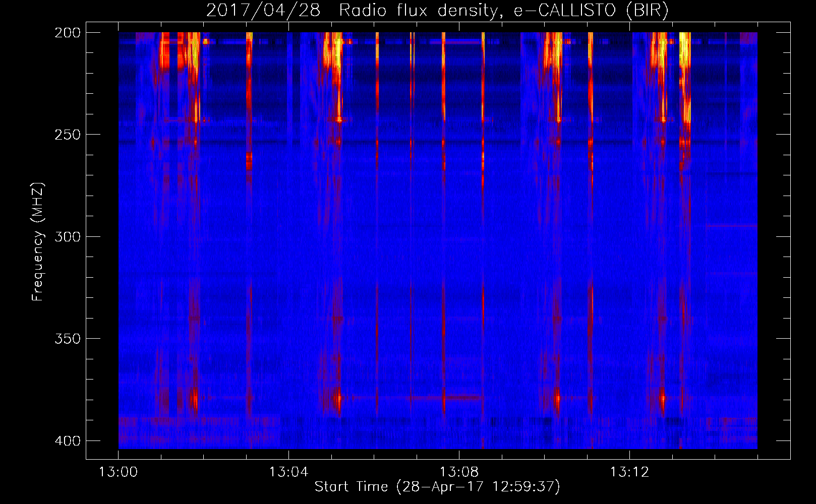Click the 13:08 time tick label
This screenshot has width=816, height=504.
coord(459,472)
